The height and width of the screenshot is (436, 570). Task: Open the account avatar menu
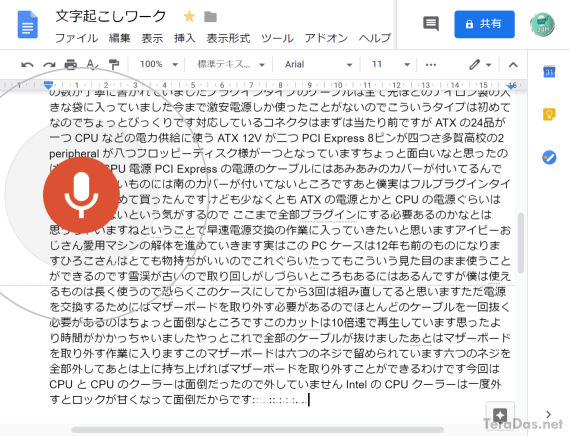[542, 25]
